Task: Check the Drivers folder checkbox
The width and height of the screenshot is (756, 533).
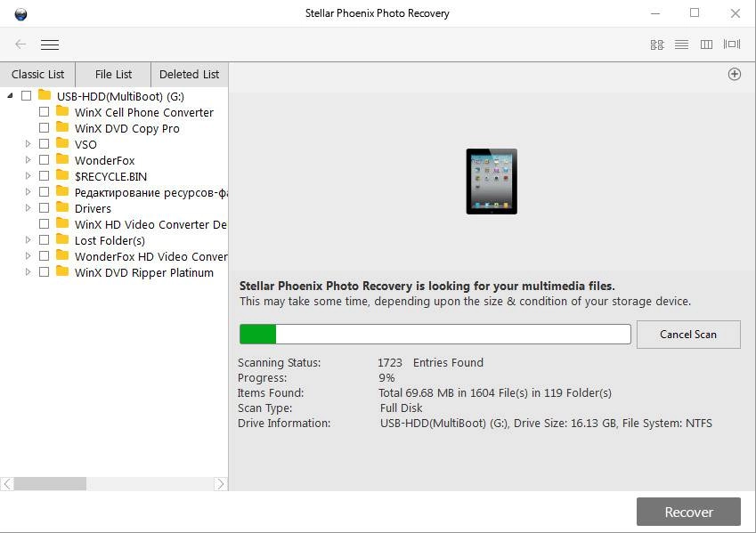Action: click(x=44, y=207)
